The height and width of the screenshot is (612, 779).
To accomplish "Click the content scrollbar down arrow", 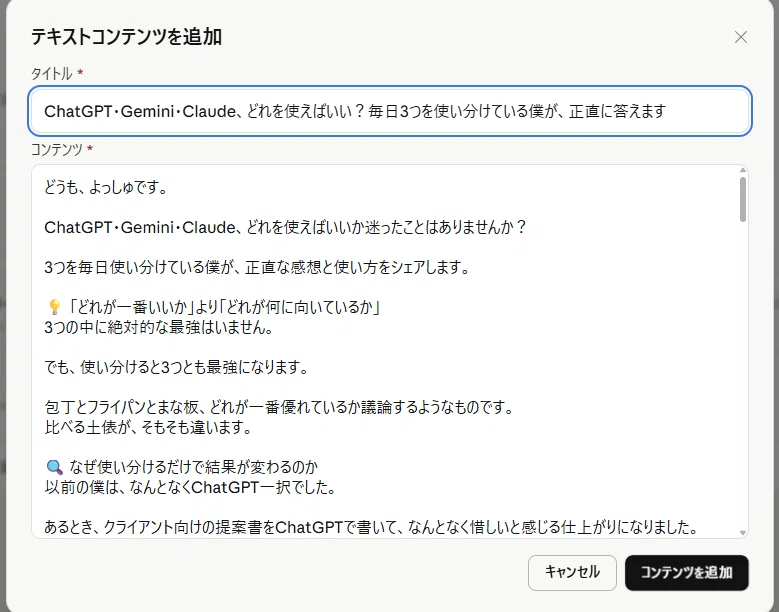I will click(743, 533).
